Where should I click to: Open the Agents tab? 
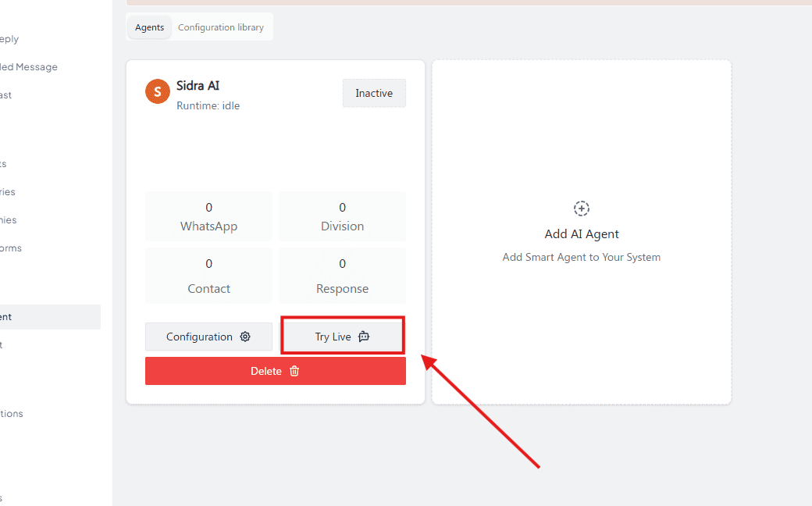tap(149, 27)
